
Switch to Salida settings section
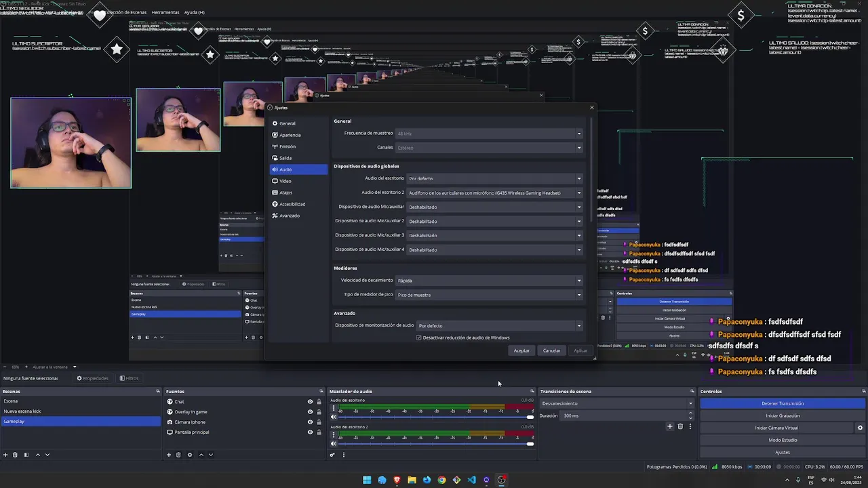pos(298,158)
